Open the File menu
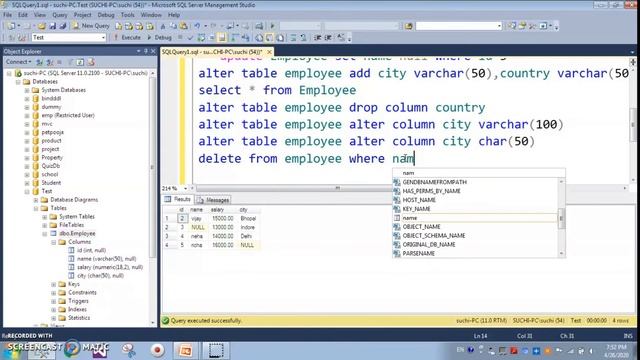The image size is (640, 360). (x=7, y=15)
